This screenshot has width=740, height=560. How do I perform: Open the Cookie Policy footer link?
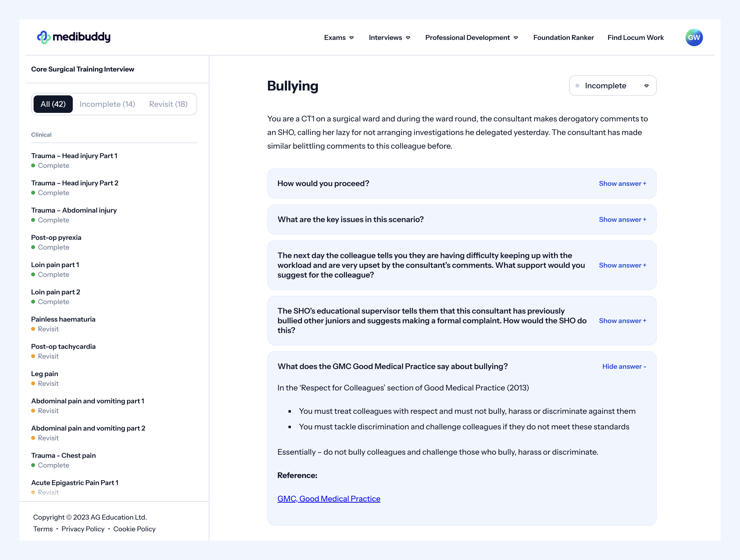click(134, 529)
